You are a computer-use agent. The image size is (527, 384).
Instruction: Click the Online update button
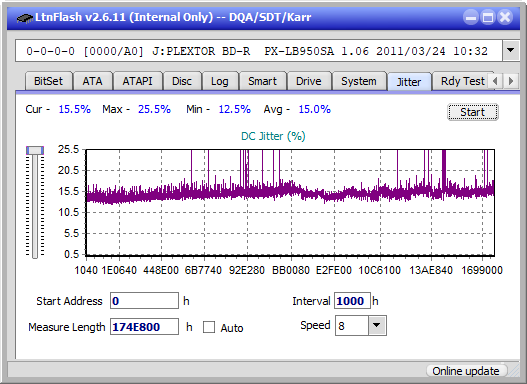465,371
